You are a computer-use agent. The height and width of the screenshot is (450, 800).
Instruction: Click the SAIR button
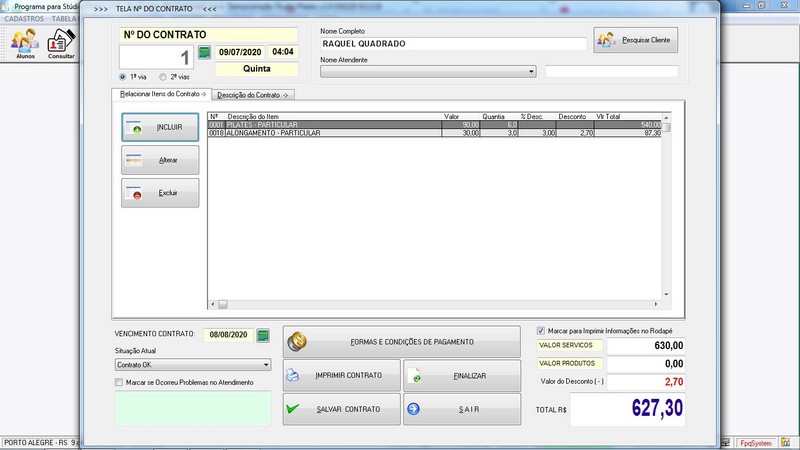click(x=462, y=409)
